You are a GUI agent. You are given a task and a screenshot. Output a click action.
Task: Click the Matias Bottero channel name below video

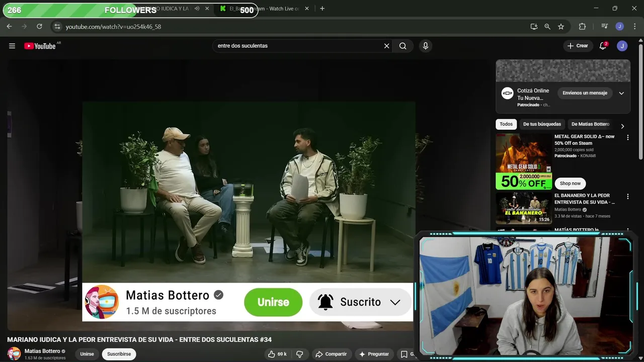(x=42, y=351)
